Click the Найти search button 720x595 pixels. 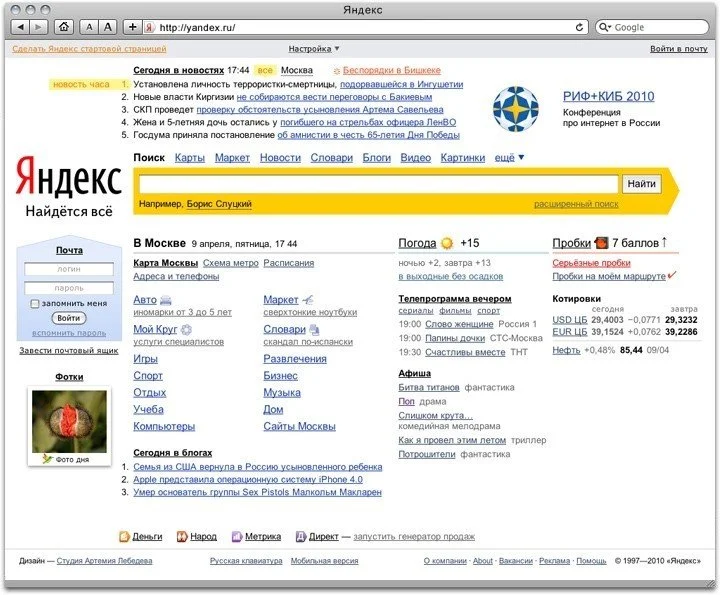click(641, 184)
